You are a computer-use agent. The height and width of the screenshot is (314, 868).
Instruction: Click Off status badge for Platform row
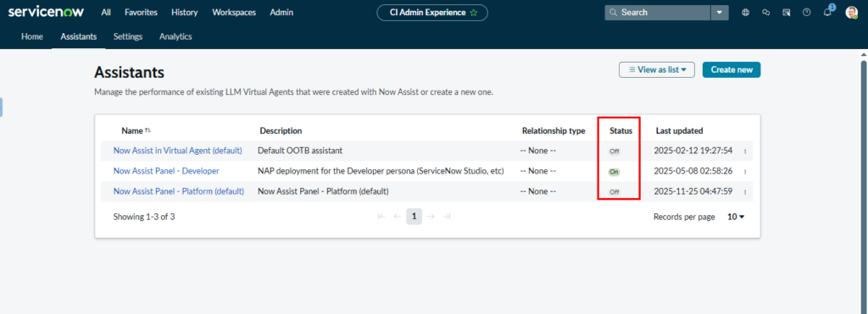click(614, 192)
